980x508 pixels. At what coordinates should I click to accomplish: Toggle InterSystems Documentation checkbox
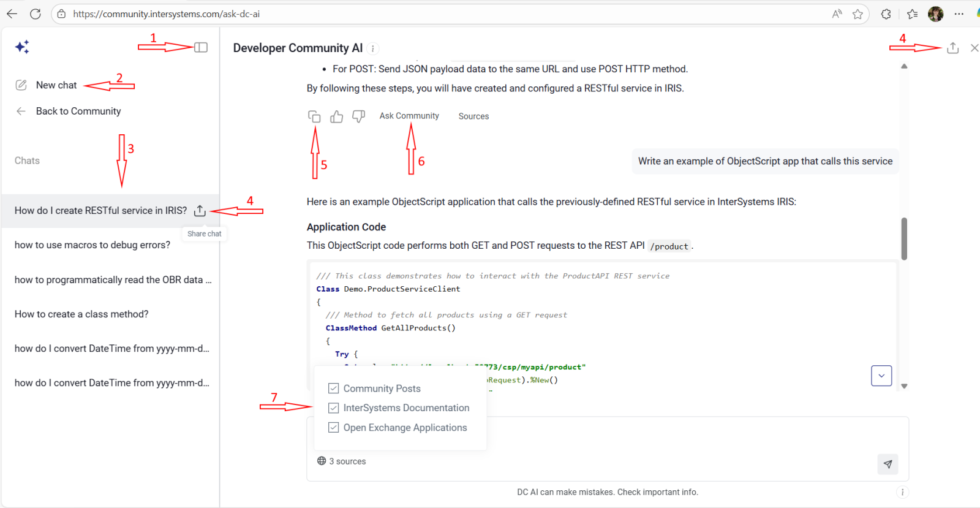coord(334,408)
